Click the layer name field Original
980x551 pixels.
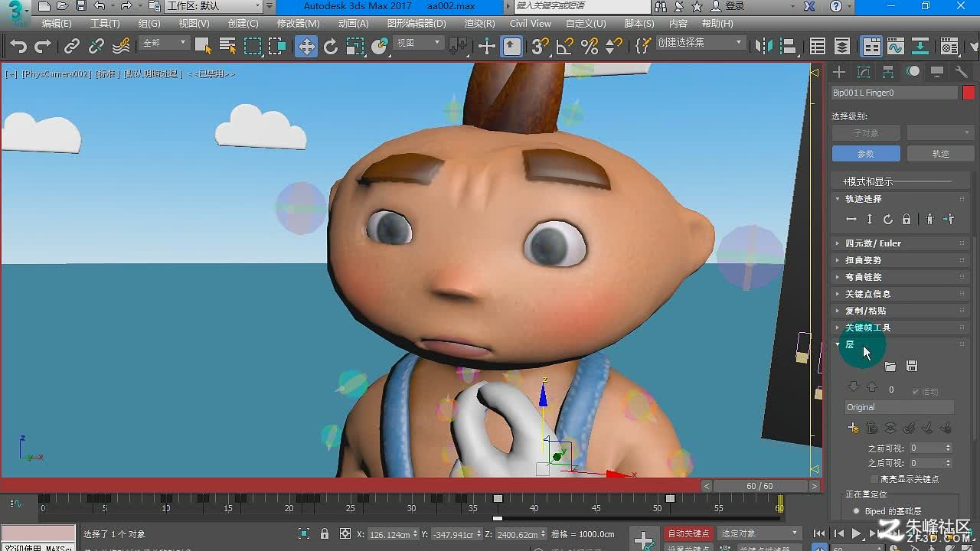click(900, 407)
